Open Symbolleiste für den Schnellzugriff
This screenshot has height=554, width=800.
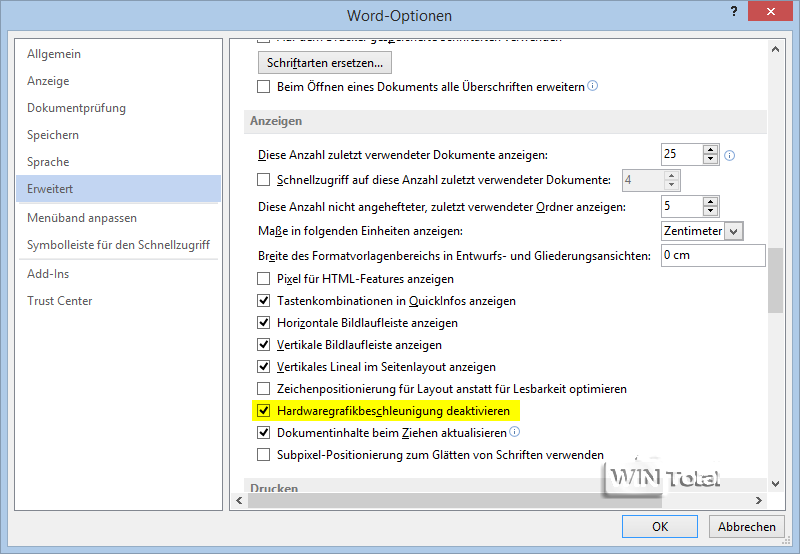coord(118,245)
